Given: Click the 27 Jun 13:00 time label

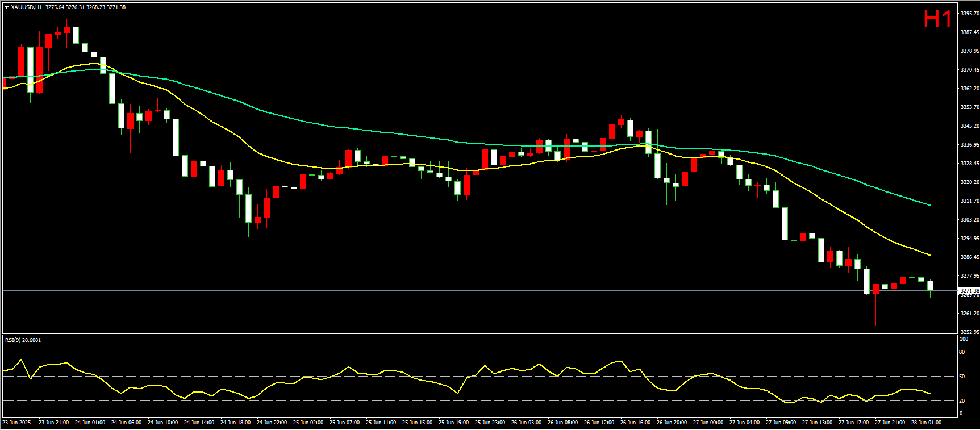Looking at the screenshot, I should [818, 422].
